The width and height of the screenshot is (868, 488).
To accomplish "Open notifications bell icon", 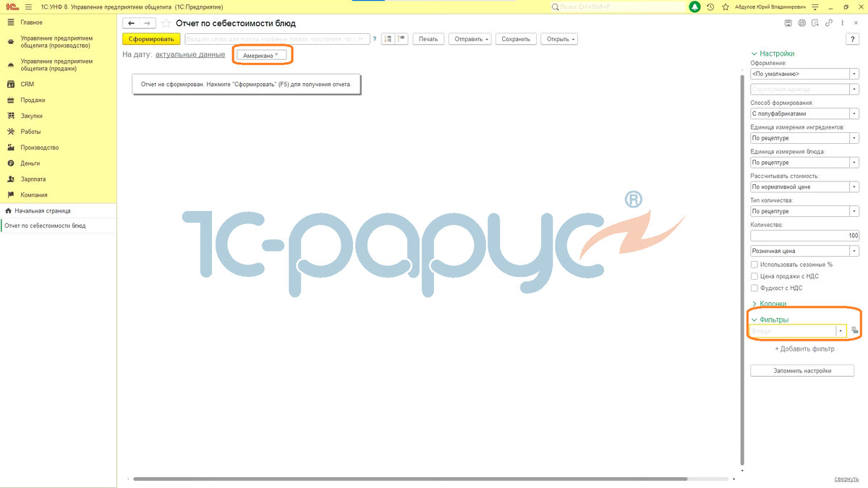I will (695, 7).
